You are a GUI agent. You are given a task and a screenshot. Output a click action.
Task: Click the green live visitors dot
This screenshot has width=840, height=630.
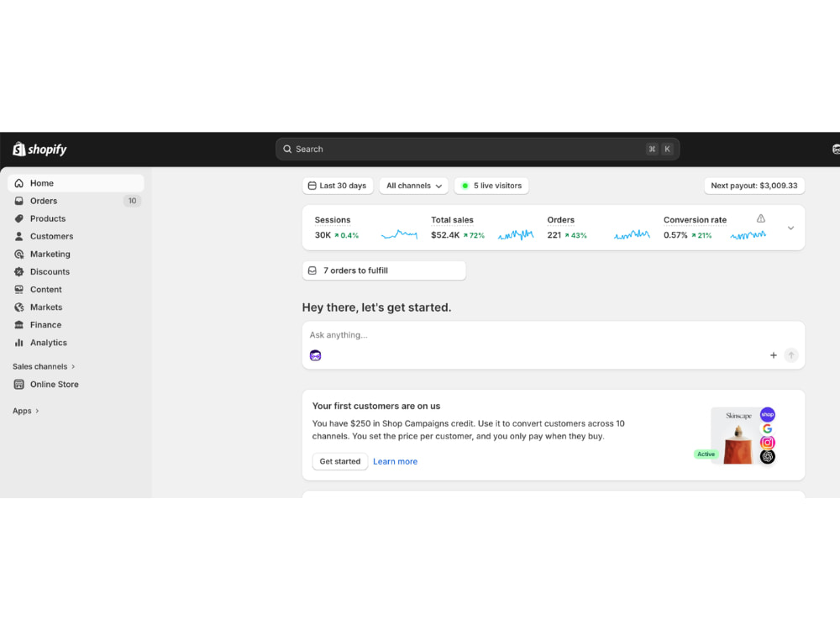click(465, 186)
